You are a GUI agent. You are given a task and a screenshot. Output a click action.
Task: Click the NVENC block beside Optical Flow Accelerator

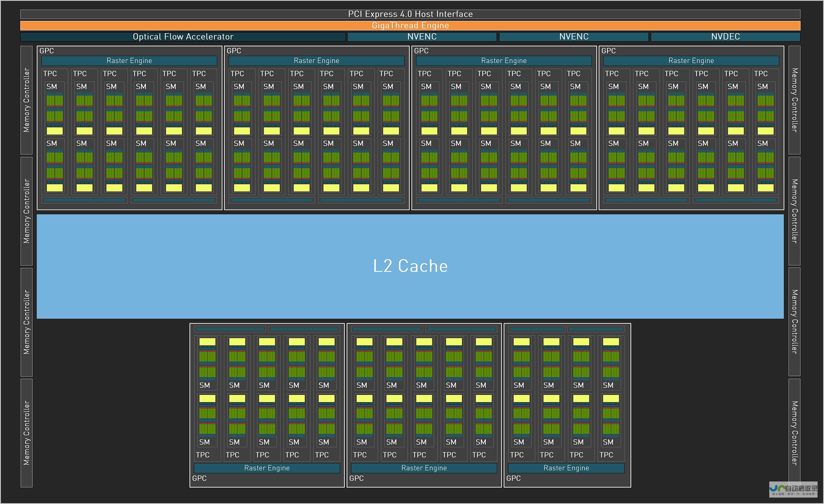click(422, 37)
